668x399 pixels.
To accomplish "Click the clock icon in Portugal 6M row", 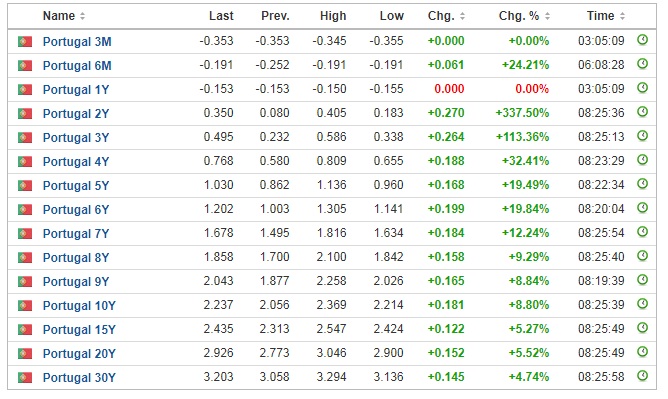I will click(x=642, y=64).
